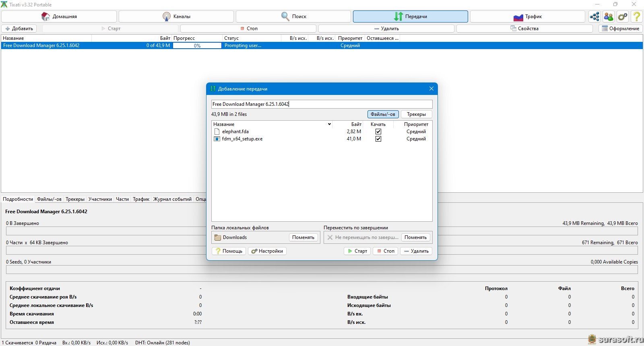Click Поменять under Переместить по завершении
Screen dimensions: 644x346
click(415, 237)
